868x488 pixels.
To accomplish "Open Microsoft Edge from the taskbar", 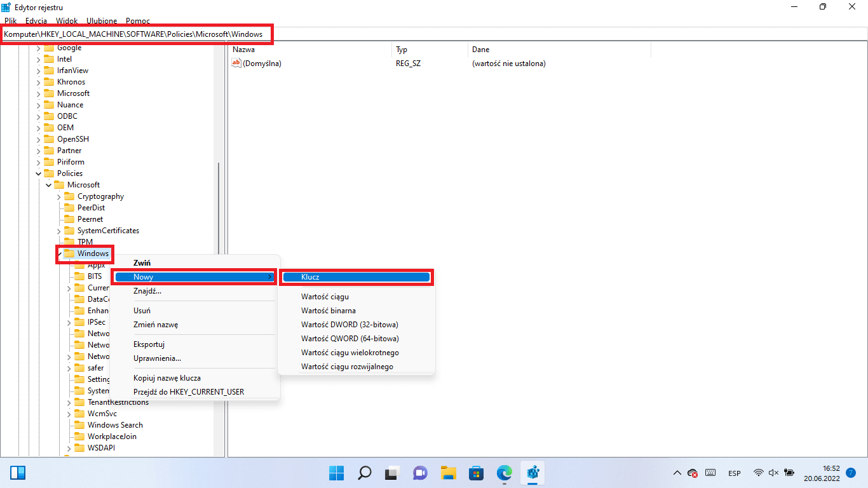I will point(505,473).
